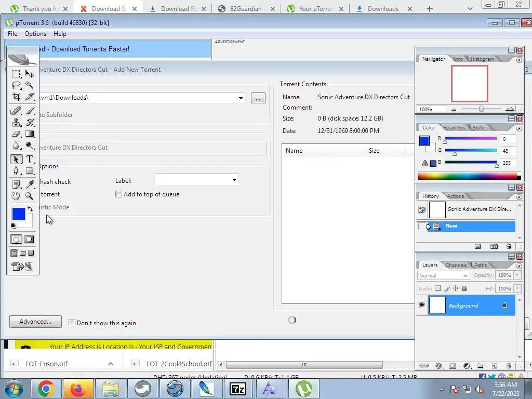Switch to Standard Mode editing
532x399 pixels.
click(16, 240)
